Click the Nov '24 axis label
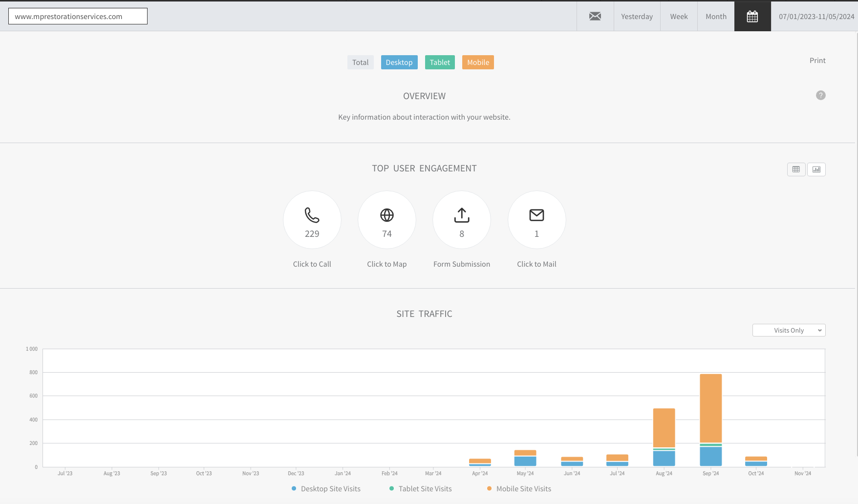This screenshot has height=504, width=858. coord(803,473)
